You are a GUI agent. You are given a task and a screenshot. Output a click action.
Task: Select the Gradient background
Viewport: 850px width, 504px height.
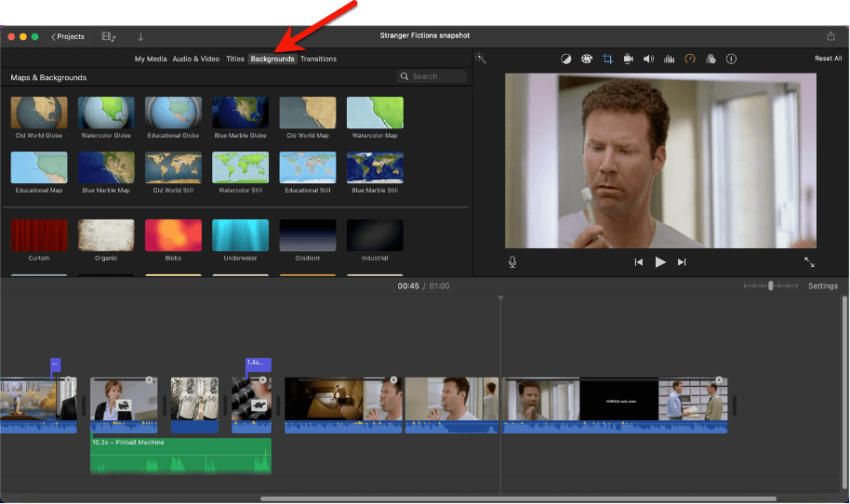point(308,235)
